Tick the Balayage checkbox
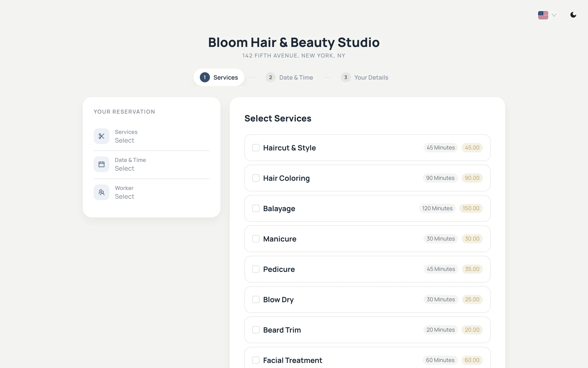 pyautogui.click(x=256, y=208)
